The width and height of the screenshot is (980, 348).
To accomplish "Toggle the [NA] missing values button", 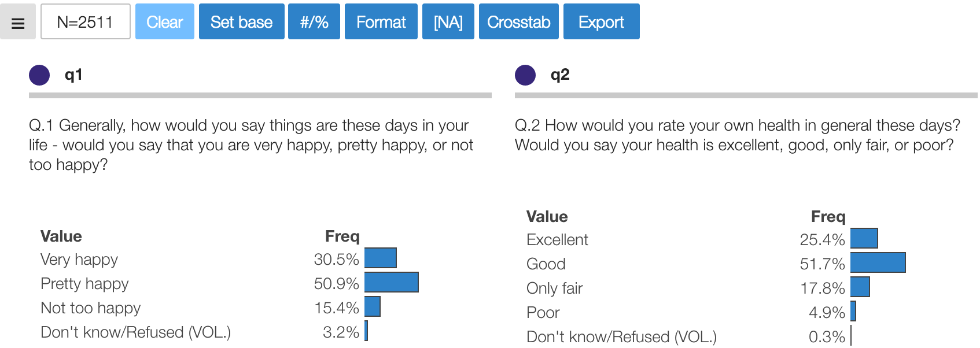I will pos(448,22).
